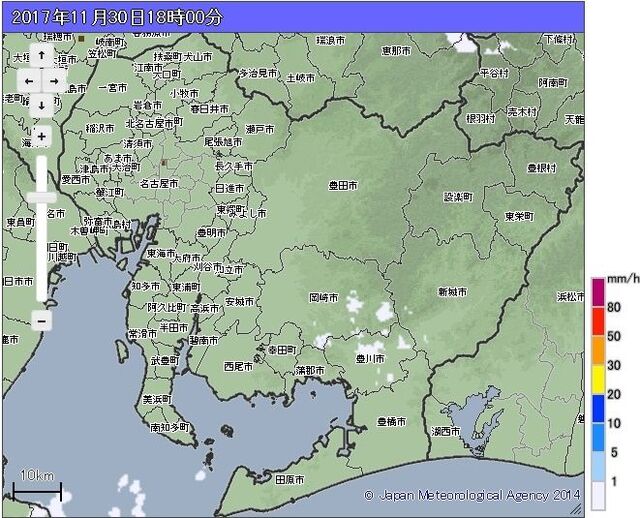Click the 半田市 label on the map
640x518 pixels.
pyautogui.click(x=173, y=327)
